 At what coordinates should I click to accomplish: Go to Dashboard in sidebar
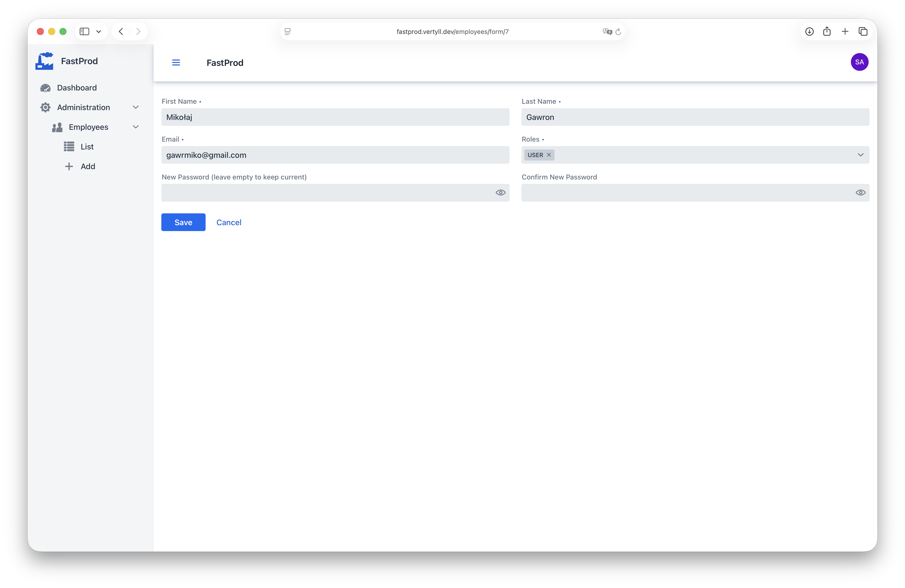tap(76, 88)
